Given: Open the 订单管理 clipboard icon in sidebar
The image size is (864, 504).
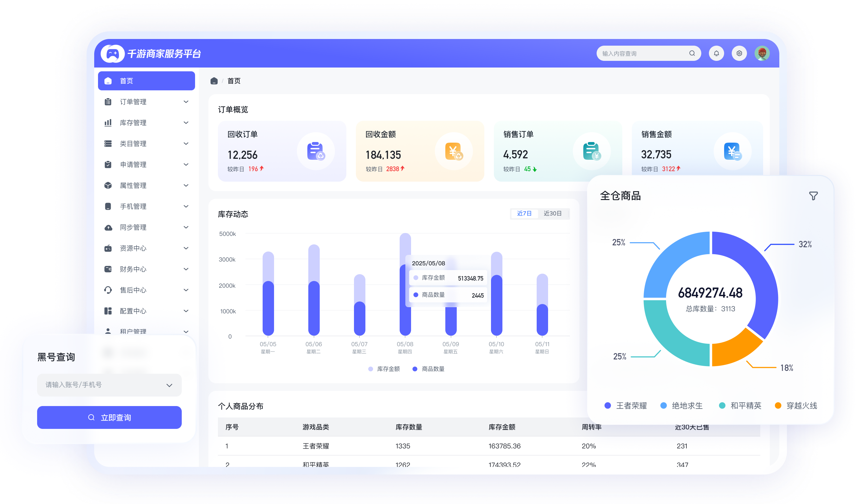Looking at the screenshot, I should 108,102.
